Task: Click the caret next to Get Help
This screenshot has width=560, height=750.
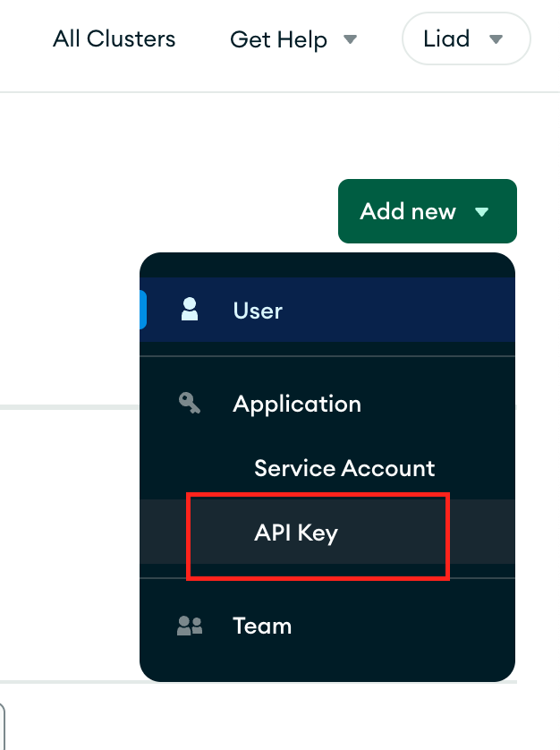Action: coord(350,39)
